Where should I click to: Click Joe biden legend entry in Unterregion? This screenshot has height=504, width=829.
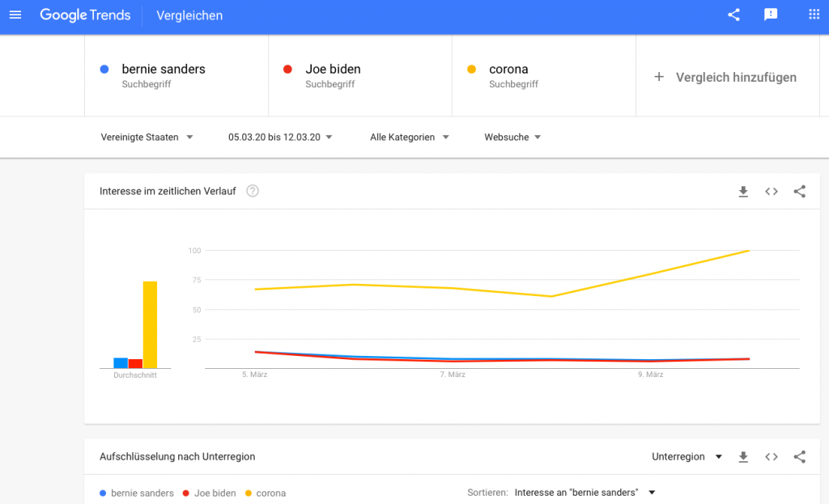[210, 493]
